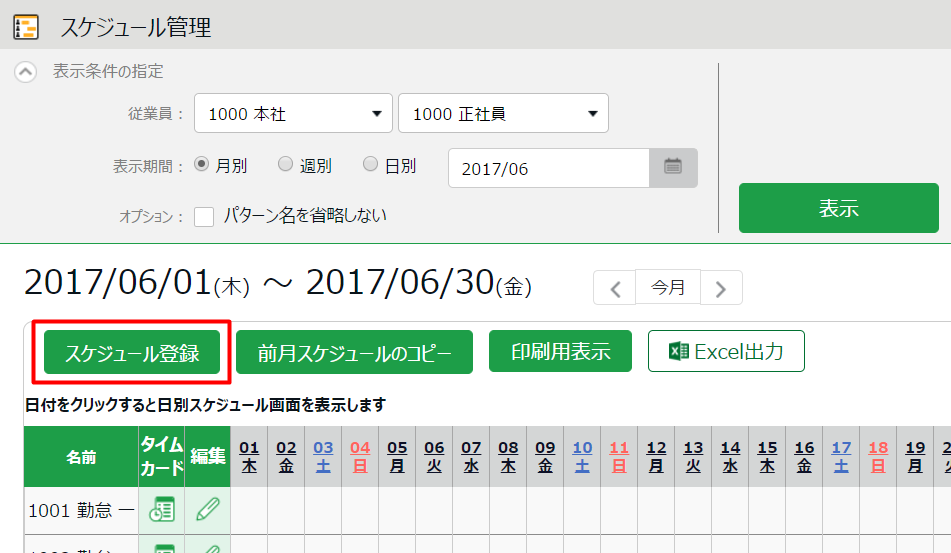Open timecard icon for employee 1001
The width and height of the screenshot is (951, 553).
point(161,510)
